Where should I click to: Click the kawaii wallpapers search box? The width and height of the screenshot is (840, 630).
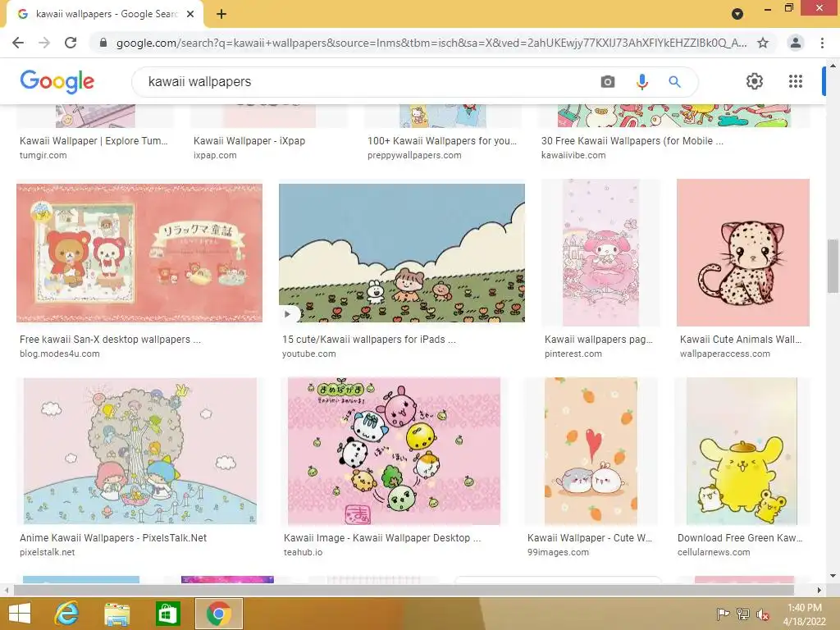click(x=370, y=81)
